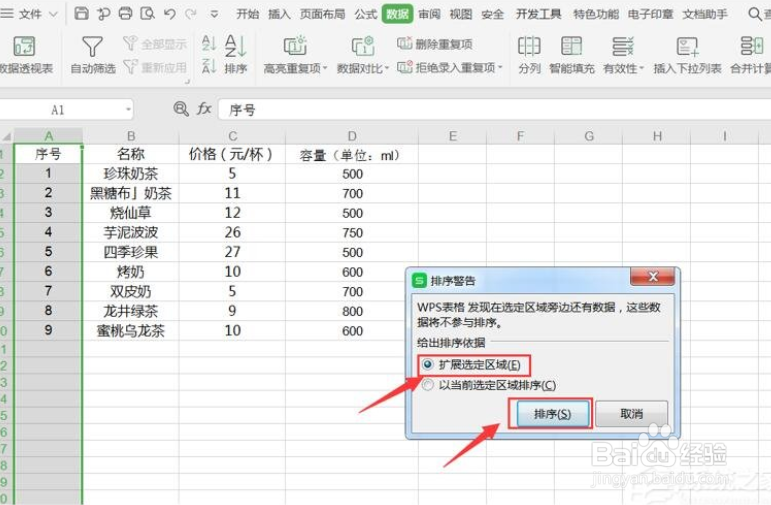Image resolution: width=771 pixels, height=505 pixels.
Task: Click cell containing 珍珠奶茶
Action: tap(131, 174)
